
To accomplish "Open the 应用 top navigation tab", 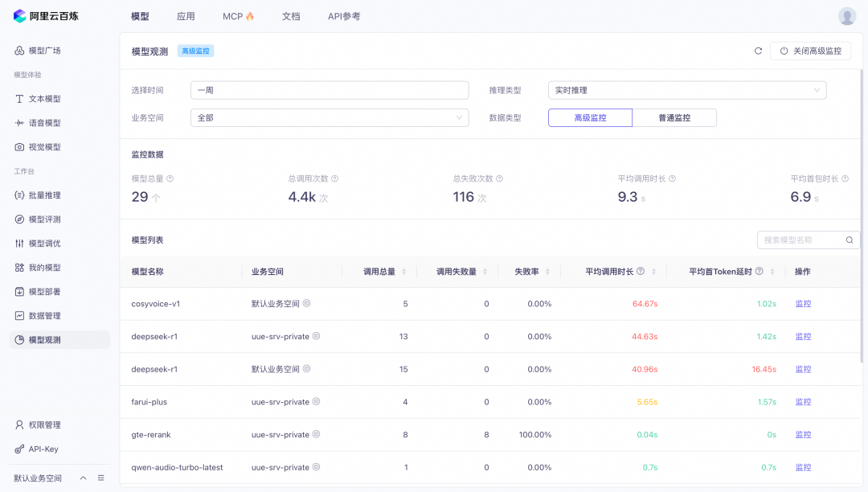I will coord(186,16).
